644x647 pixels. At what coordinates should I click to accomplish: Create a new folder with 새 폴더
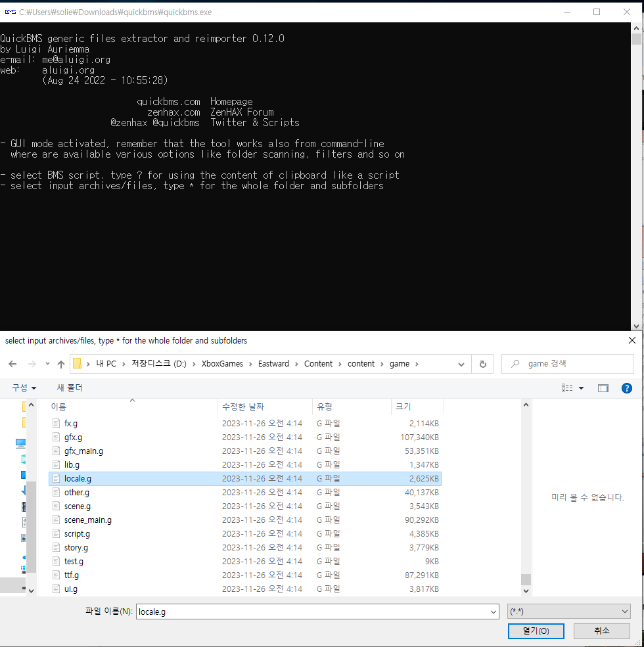[x=70, y=388]
